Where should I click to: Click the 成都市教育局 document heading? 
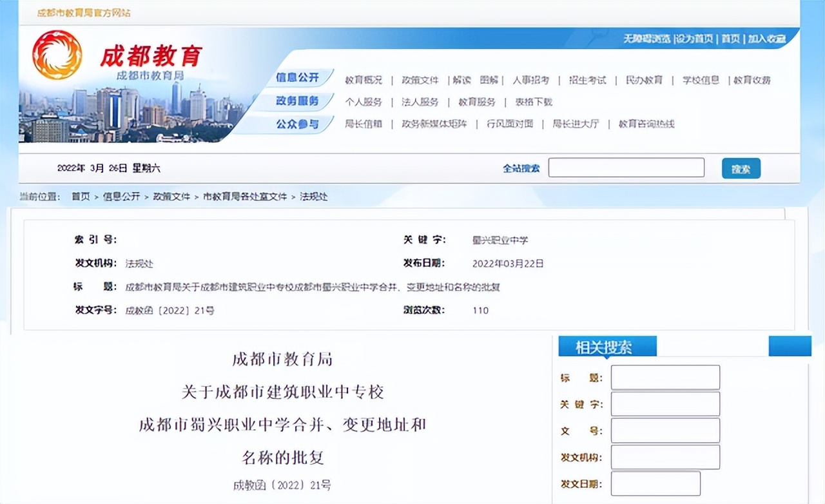(282, 360)
